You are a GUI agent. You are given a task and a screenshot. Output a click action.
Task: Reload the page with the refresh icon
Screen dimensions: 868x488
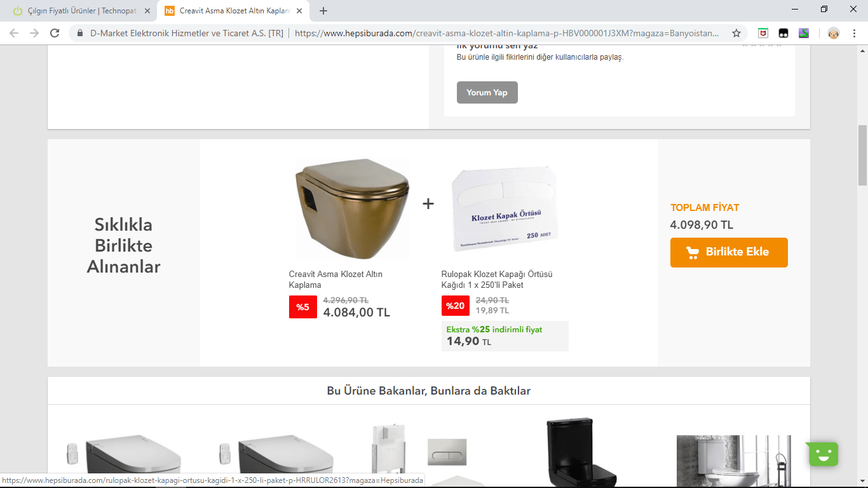(55, 33)
